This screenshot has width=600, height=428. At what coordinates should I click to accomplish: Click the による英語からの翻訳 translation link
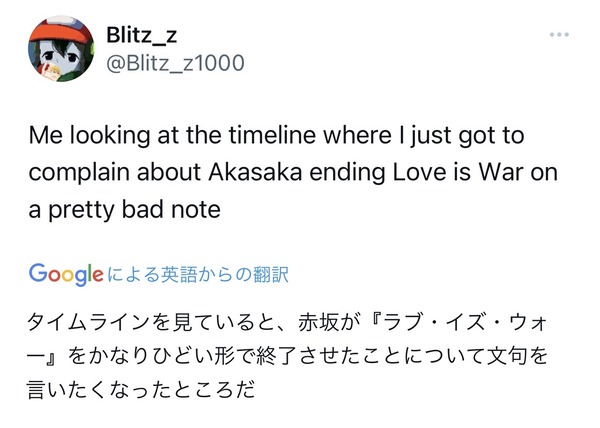pos(198,274)
